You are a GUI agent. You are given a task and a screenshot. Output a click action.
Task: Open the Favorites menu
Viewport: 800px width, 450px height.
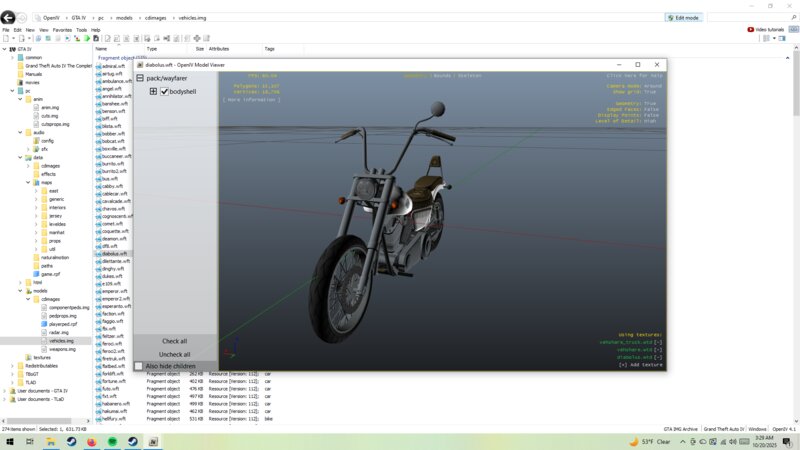click(x=61, y=30)
